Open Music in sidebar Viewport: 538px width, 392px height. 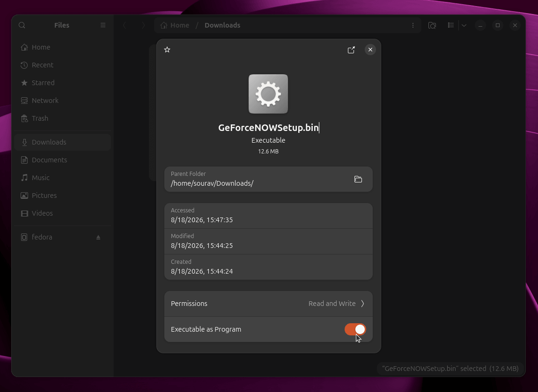pos(63,178)
